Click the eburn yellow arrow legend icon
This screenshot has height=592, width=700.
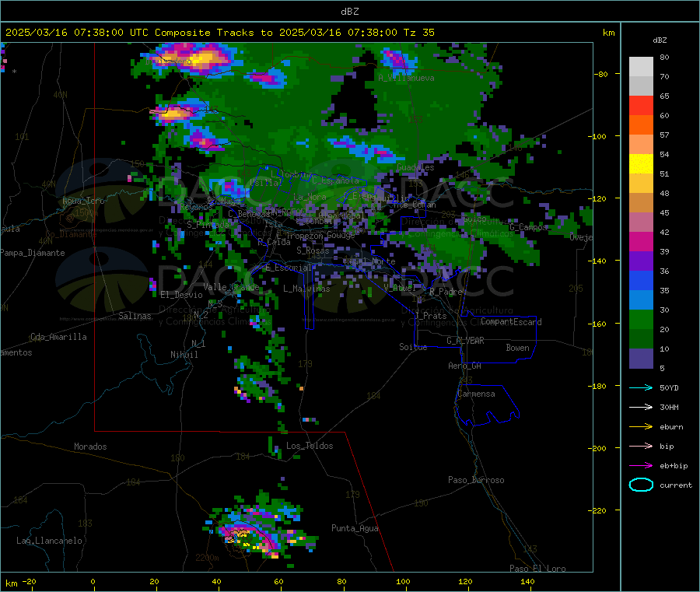641,427
